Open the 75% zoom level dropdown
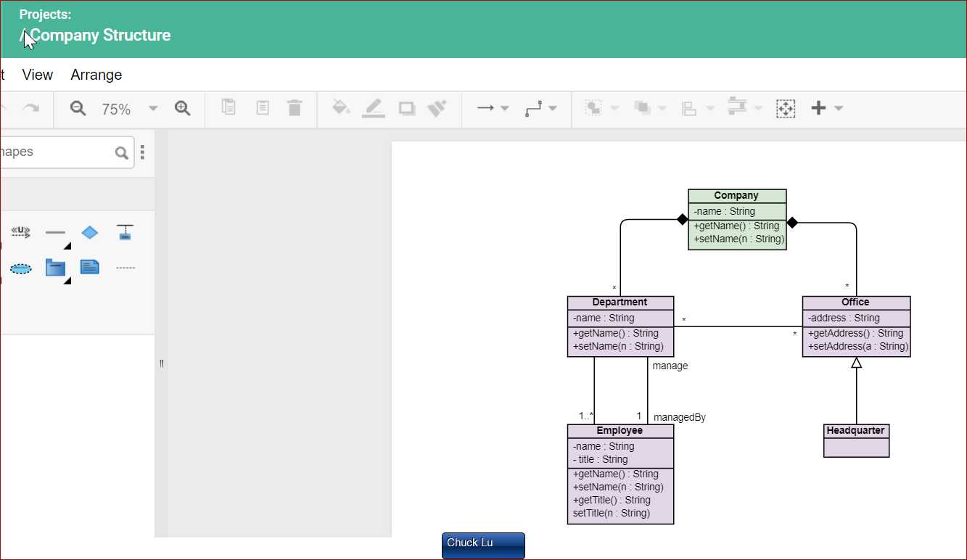Image resolution: width=967 pixels, height=560 pixels. [153, 109]
